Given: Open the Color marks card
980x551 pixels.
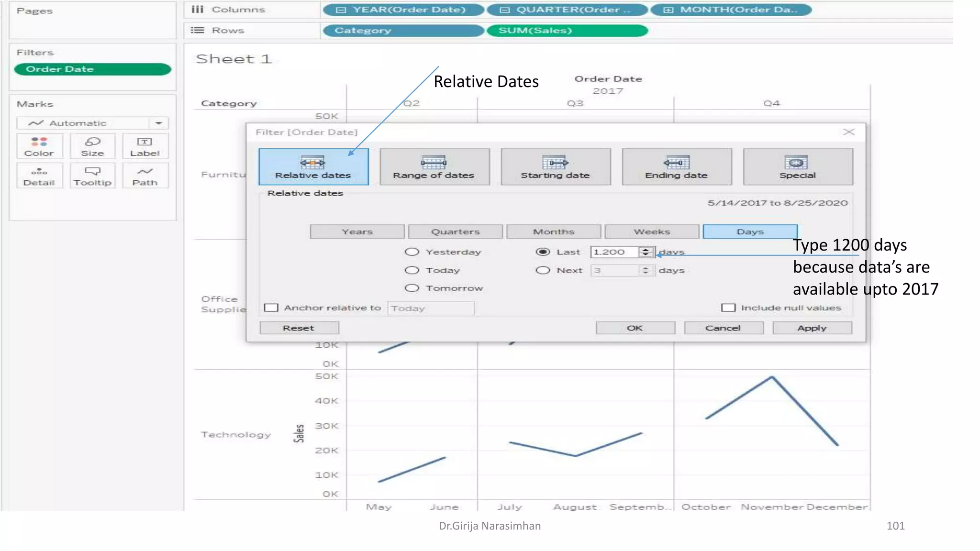Looking at the screenshot, I should click(39, 146).
